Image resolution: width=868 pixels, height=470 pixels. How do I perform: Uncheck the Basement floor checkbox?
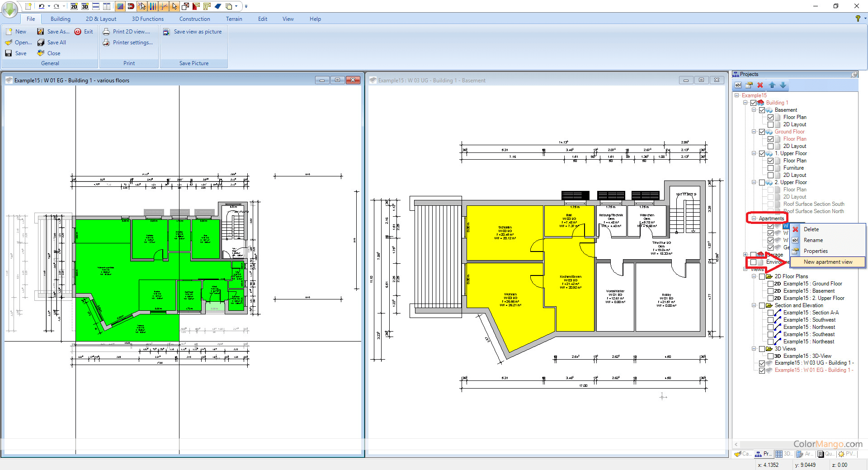click(x=762, y=110)
